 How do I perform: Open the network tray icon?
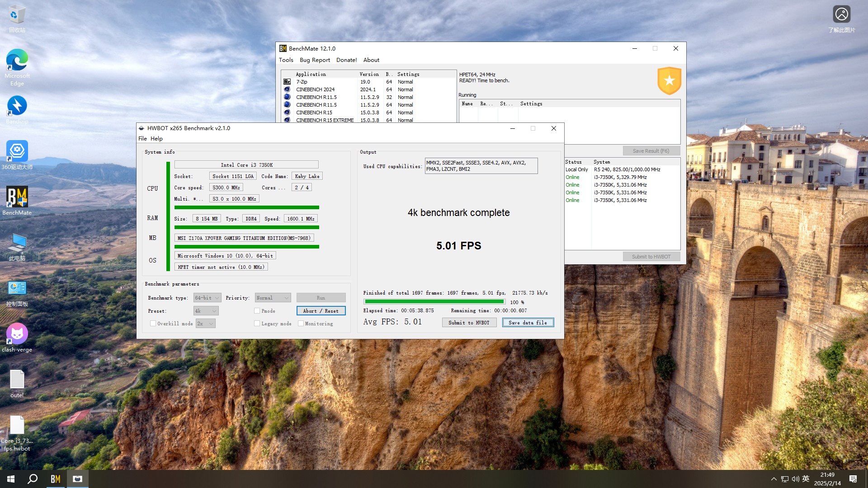click(x=785, y=479)
